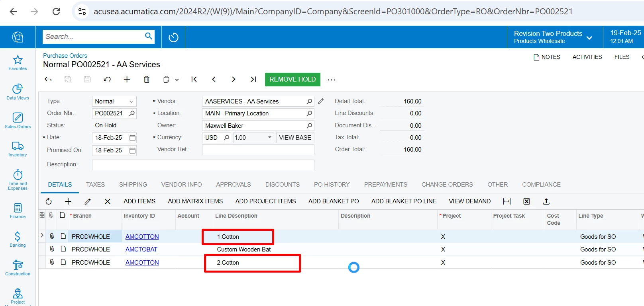Open Inventory workspace
The height and width of the screenshot is (306, 644).
[x=18, y=149]
